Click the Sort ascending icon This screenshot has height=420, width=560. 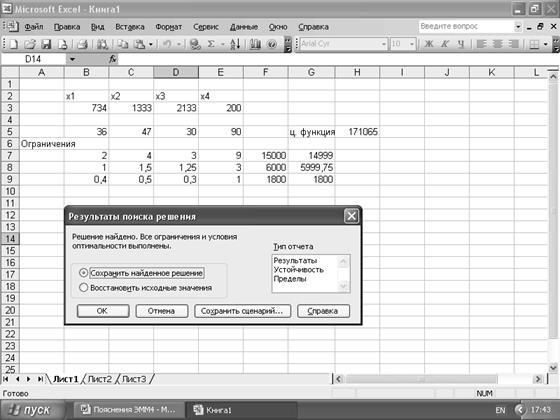tap(235, 44)
